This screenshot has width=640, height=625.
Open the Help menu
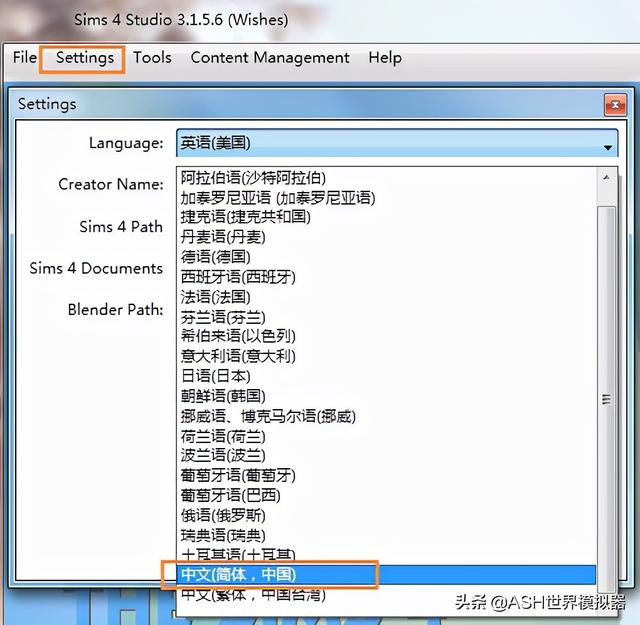coord(384,58)
